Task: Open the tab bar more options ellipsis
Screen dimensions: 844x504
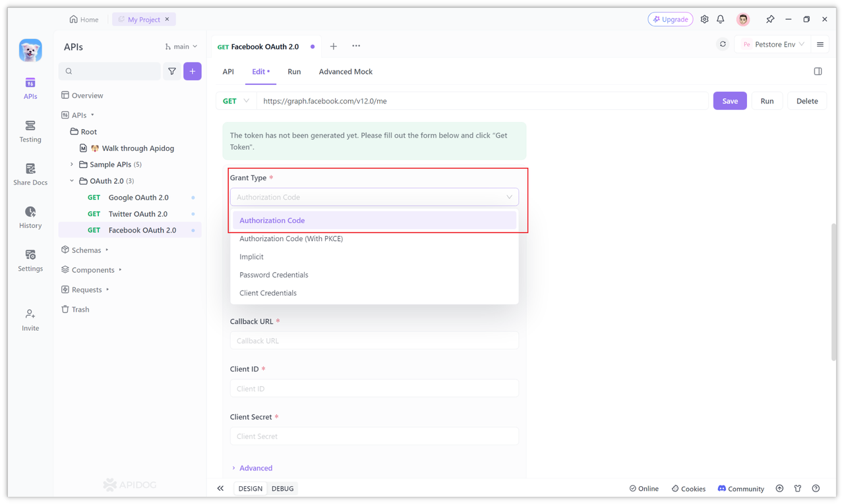Action: [356, 46]
